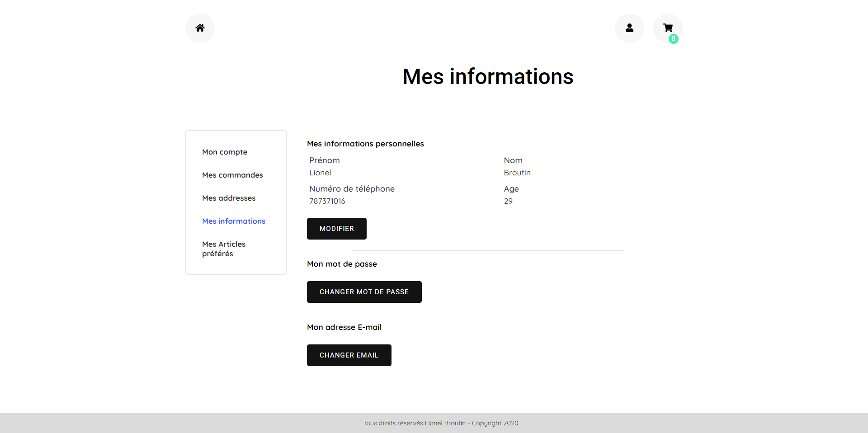Click the green cart count badge
868x433 pixels.
674,39
